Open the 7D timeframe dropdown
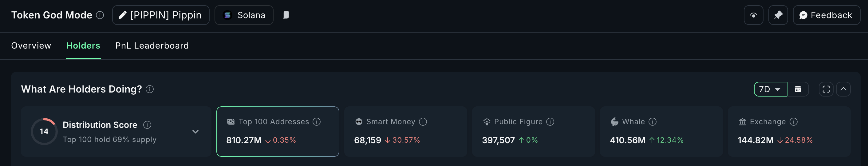This screenshot has height=166, width=868. 770,89
